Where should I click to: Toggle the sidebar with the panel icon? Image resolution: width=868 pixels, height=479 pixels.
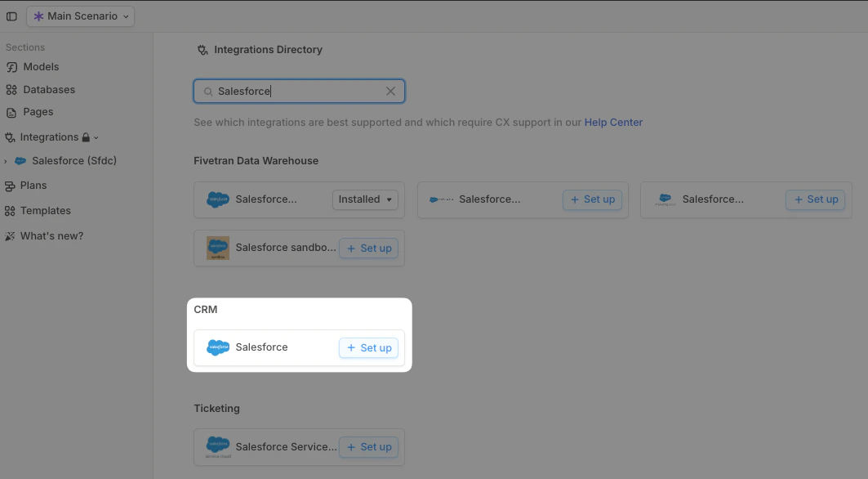pos(11,16)
